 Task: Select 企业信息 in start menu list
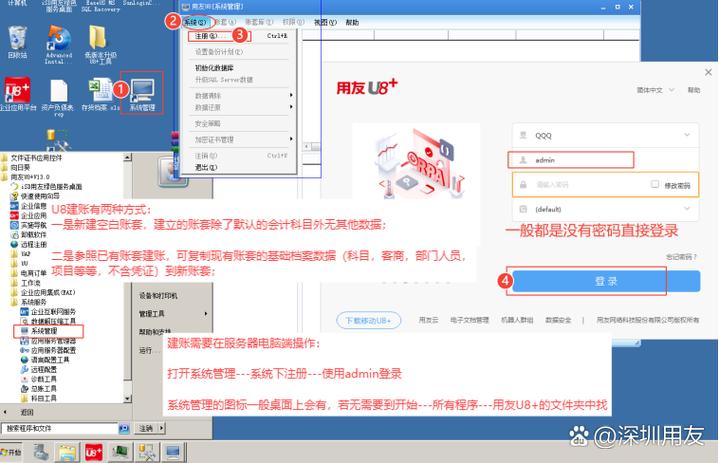pyautogui.click(x=29, y=206)
